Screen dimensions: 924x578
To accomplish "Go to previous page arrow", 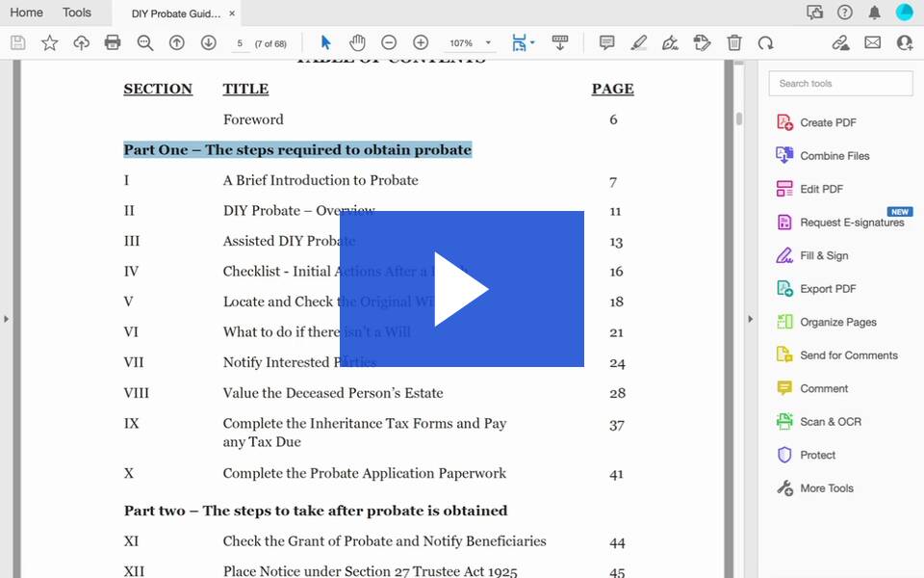I will pyautogui.click(x=177, y=42).
